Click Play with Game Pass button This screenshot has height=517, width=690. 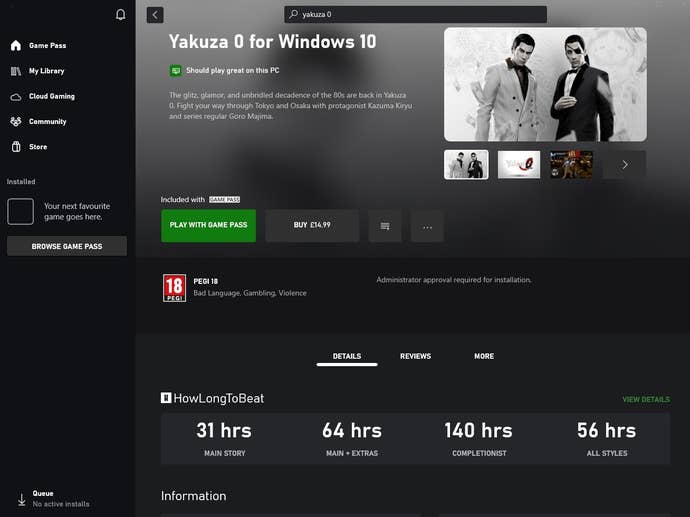208,226
